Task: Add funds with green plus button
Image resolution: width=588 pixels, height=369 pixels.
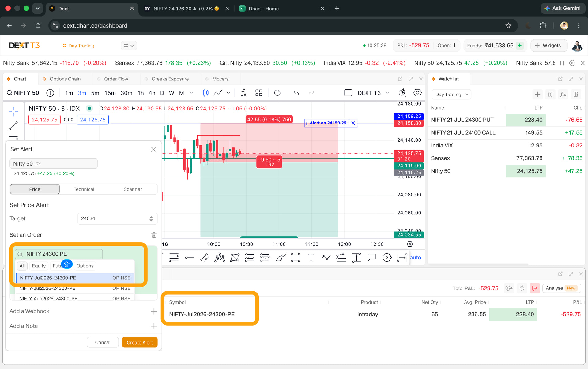Action: click(x=520, y=46)
